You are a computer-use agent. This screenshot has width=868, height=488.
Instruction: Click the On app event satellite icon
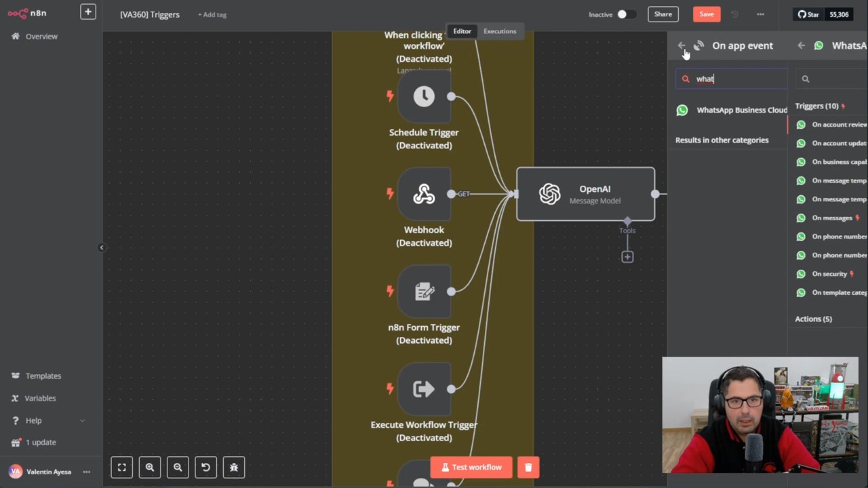(x=699, y=45)
